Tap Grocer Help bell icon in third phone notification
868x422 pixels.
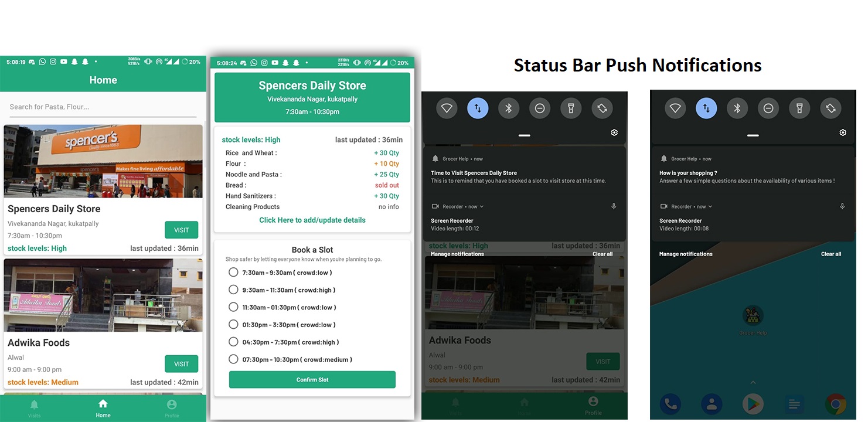pos(435,159)
